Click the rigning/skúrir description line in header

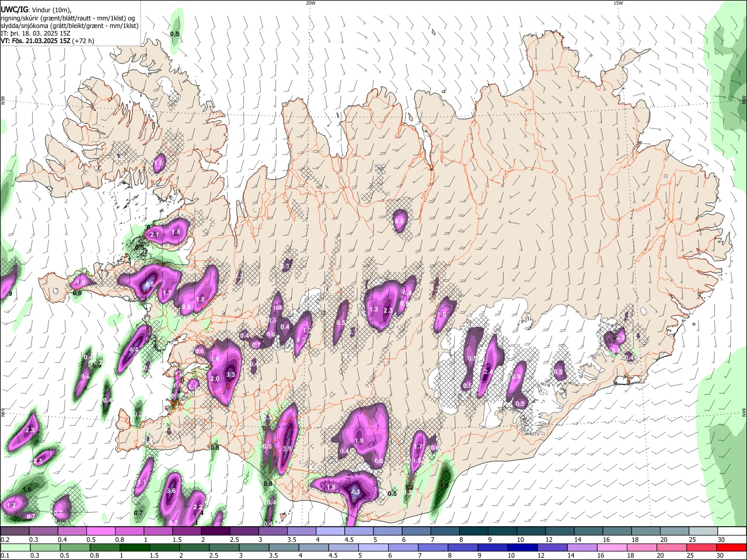click(x=67, y=18)
